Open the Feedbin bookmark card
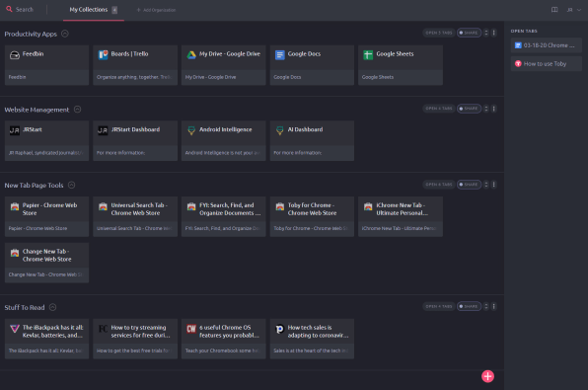The width and height of the screenshot is (588, 390). pyautogui.click(x=46, y=65)
